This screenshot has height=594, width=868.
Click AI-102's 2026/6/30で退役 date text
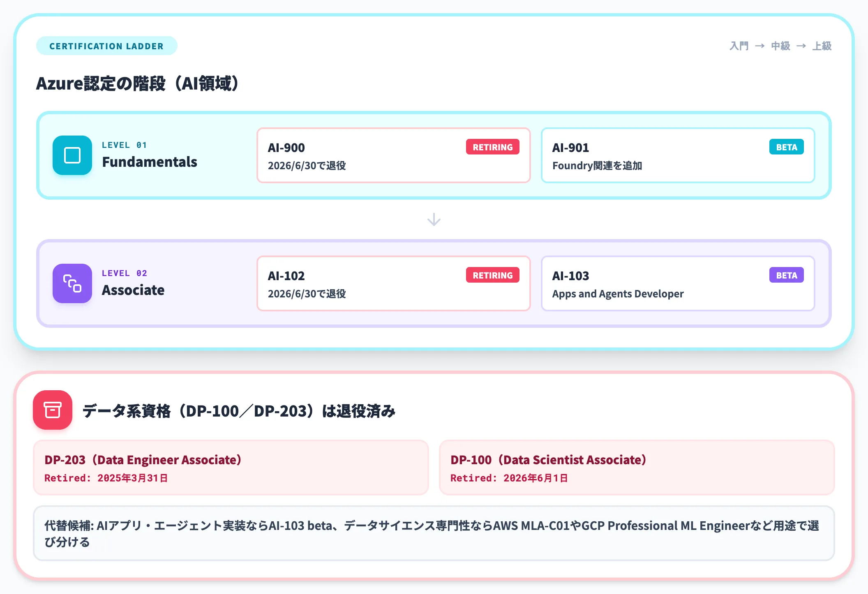[x=307, y=294]
